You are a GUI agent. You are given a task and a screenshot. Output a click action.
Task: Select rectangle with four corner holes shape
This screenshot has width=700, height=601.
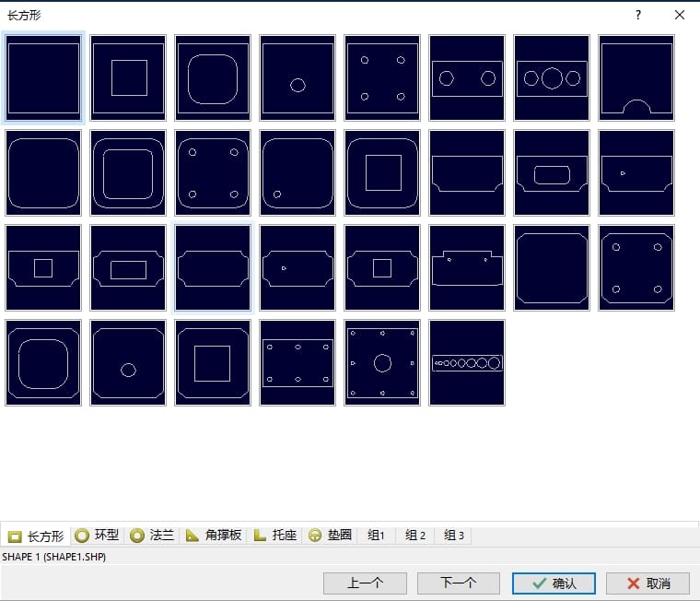[x=382, y=77]
